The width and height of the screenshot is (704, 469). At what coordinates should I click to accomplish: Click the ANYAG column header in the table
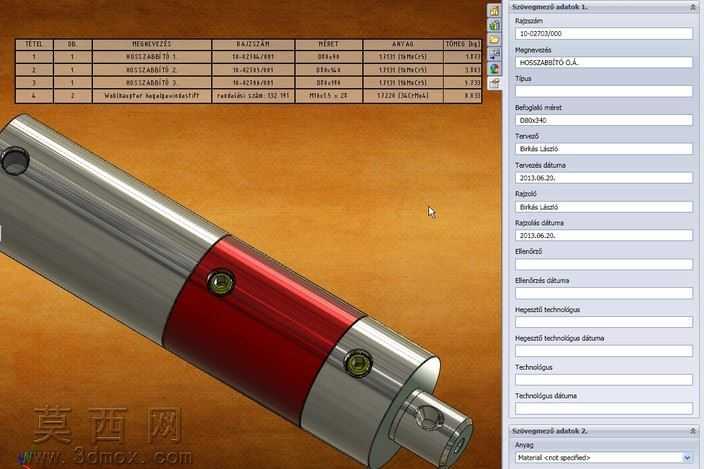pos(403,44)
